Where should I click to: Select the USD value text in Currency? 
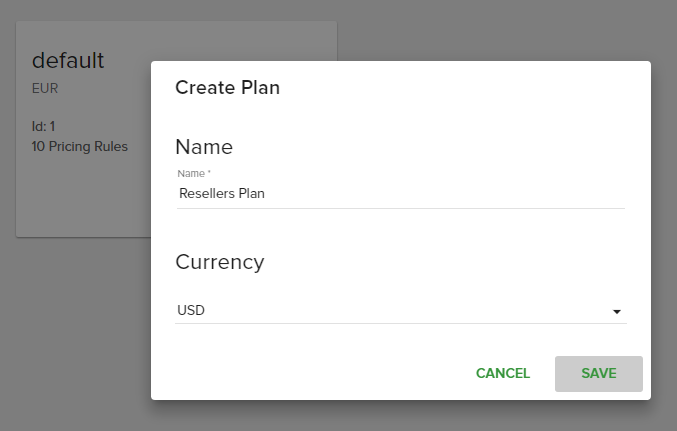(x=191, y=310)
